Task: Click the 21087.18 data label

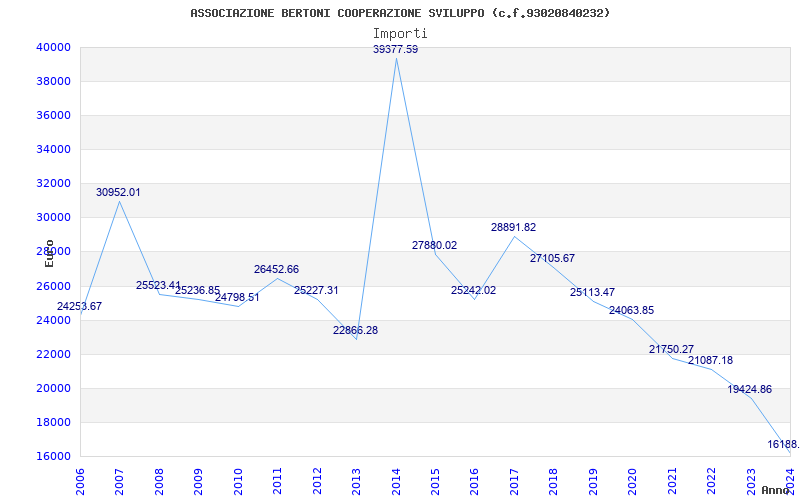Action: coord(711,360)
